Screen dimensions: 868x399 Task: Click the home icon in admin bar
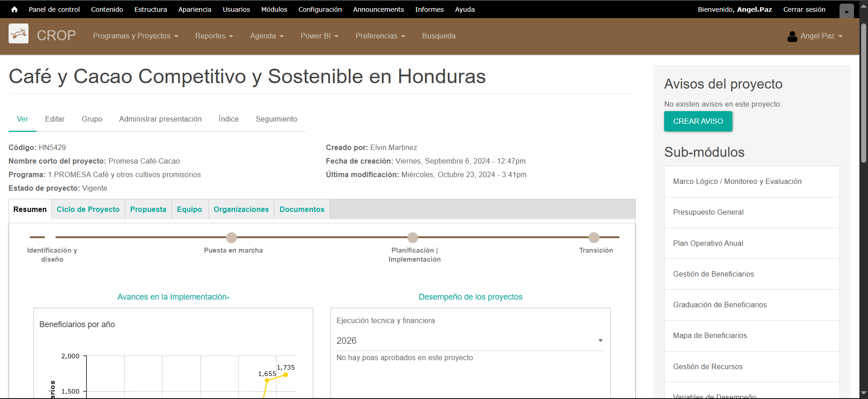click(14, 9)
